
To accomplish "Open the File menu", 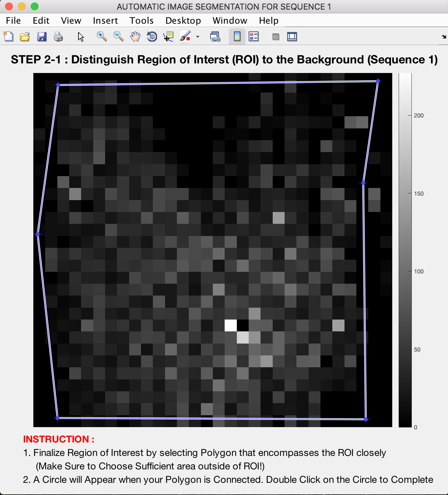I will pos(13,20).
